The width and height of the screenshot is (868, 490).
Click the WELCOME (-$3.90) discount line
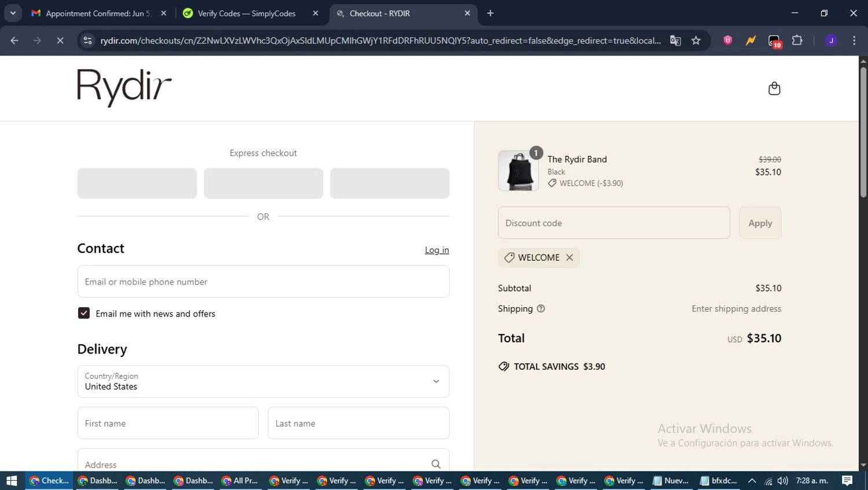586,183
